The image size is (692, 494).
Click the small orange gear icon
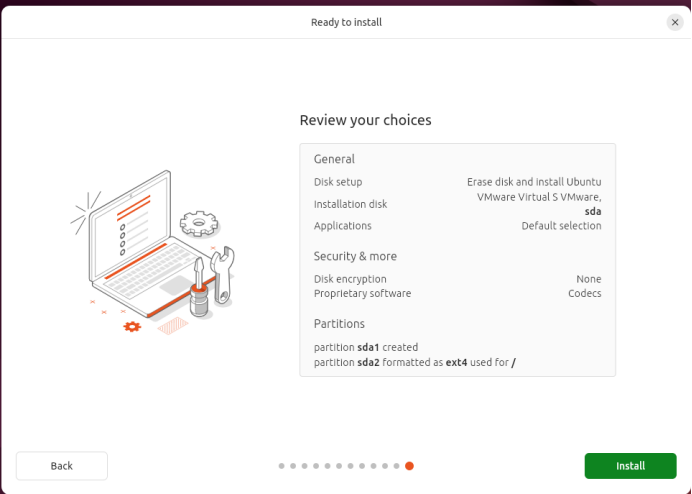132,327
